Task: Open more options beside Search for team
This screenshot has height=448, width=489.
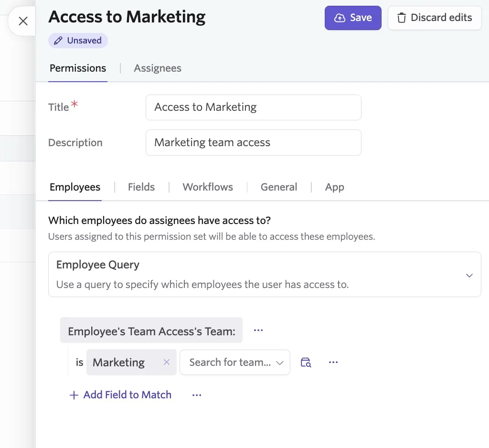Action: (x=333, y=362)
